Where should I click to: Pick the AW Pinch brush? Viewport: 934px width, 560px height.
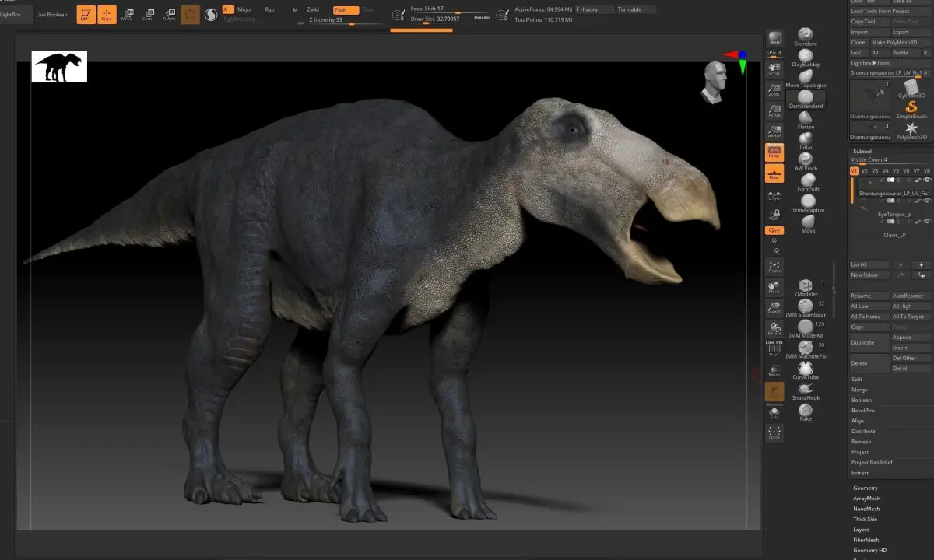(x=806, y=162)
